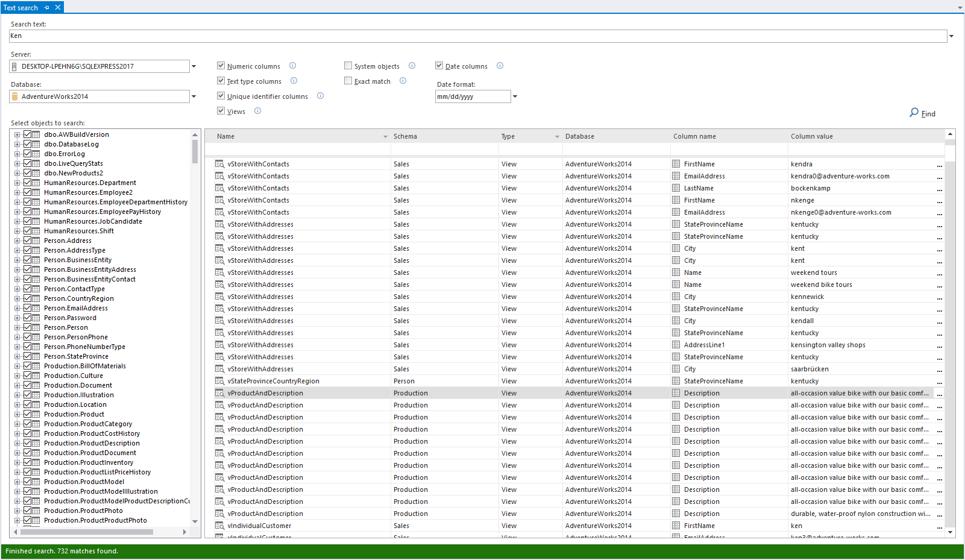
Task: Click the results vertical scrollbar down arrow
Action: pos(951,532)
